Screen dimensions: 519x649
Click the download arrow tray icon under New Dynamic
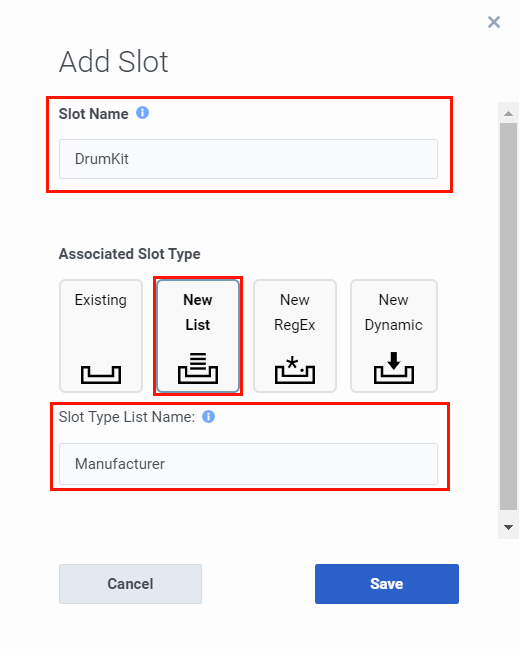[394, 368]
